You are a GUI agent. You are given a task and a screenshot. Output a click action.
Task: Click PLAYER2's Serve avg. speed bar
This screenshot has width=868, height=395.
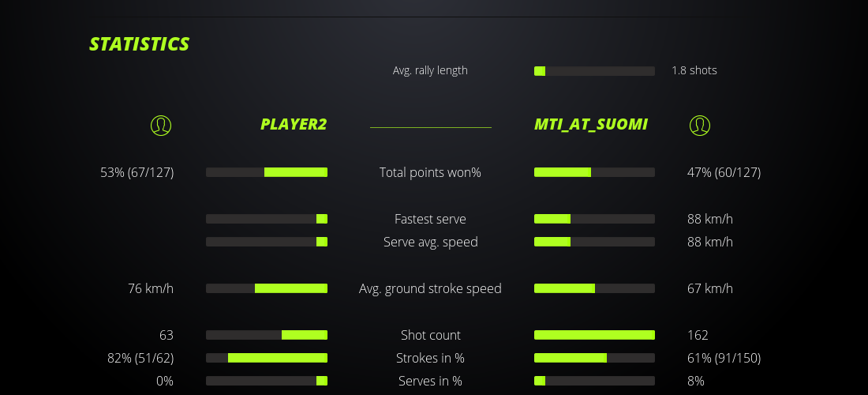tap(267, 242)
